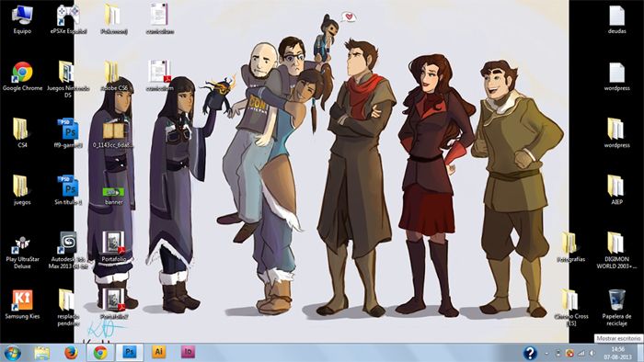Open the ePSXe Español emulator shortcut
Image resolution: width=644 pixels, height=362 pixels.
(x=68, y=19)
